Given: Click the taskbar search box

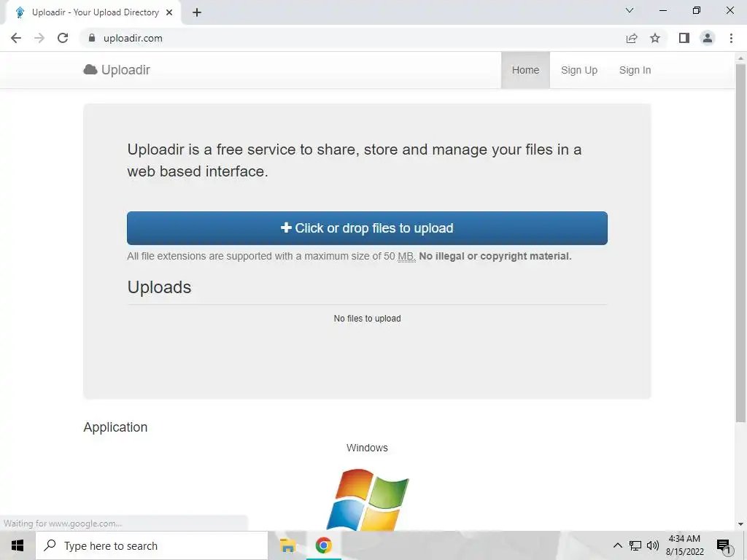Looking at the screenshot, I should tap(152, 545).
